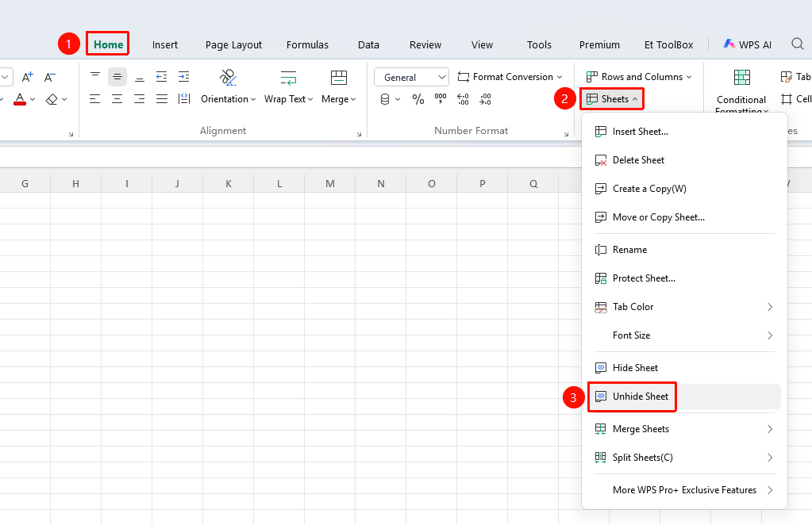Toggle justify alignment icon
The height and width of the screenshot is (525, 812).
click(162, 99)
